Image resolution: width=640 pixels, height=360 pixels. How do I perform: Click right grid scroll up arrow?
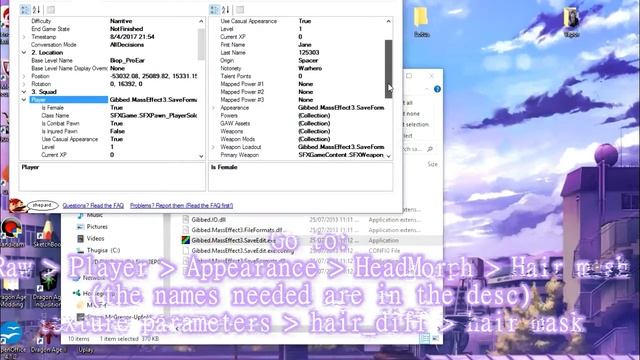tap(388, 21)
